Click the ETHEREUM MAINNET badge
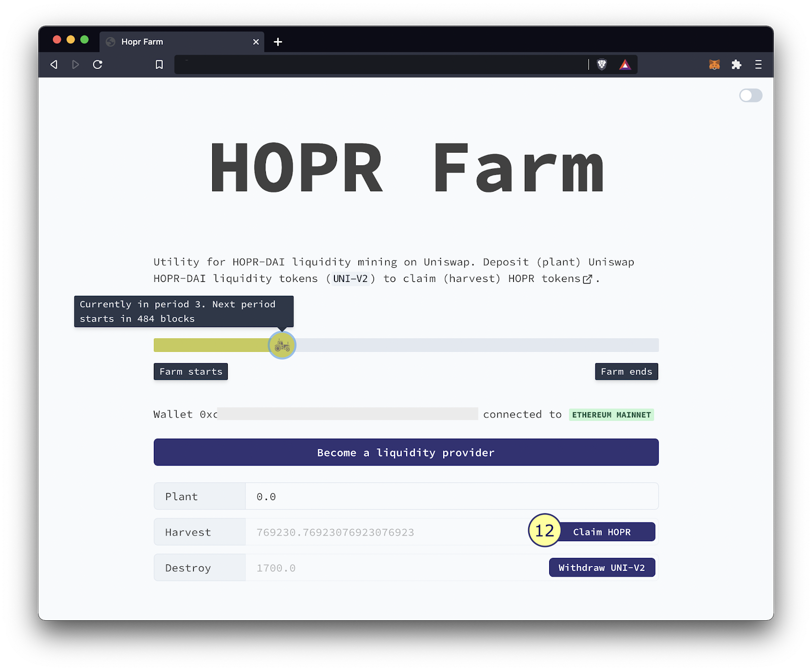The image size is (812, 671). pos(612,415)
